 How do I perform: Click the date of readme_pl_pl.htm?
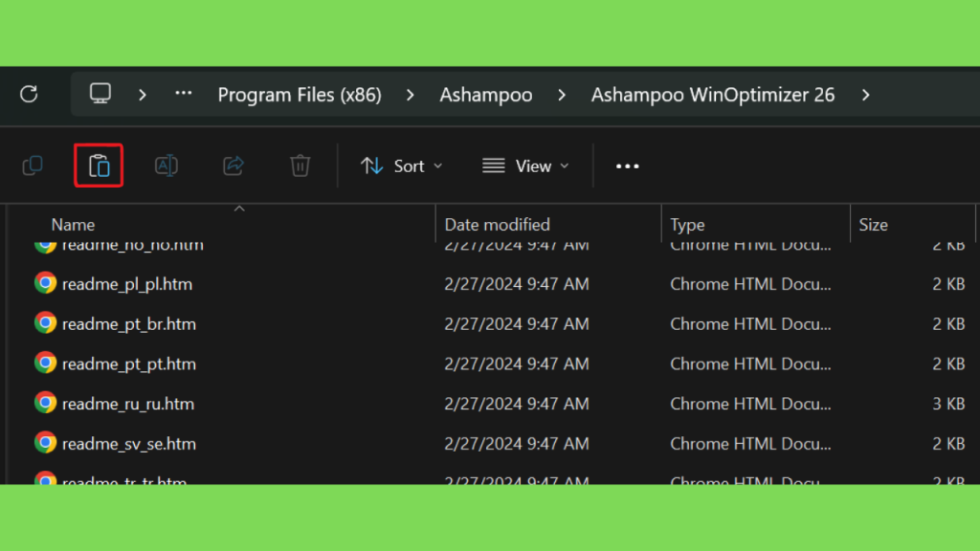coord(516,284)
